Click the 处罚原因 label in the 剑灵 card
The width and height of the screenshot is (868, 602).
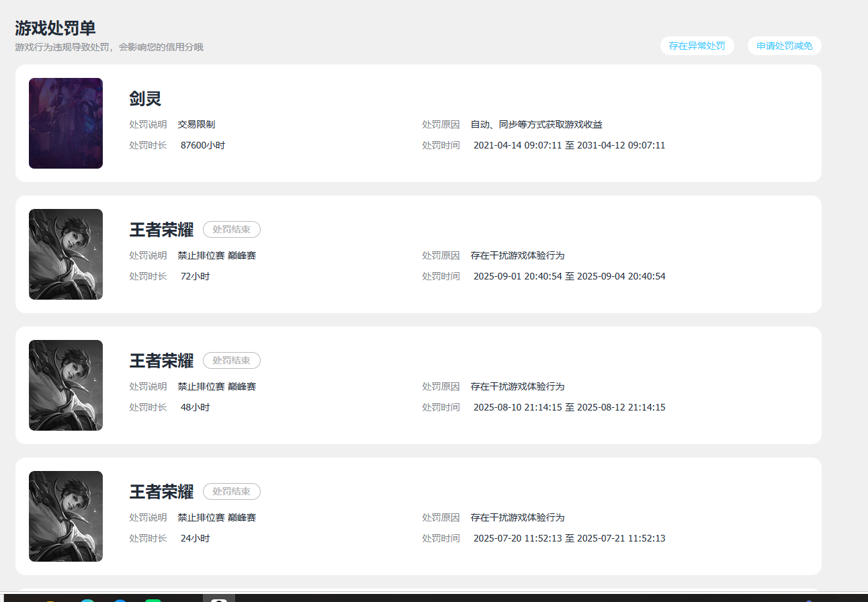[441, 124]
